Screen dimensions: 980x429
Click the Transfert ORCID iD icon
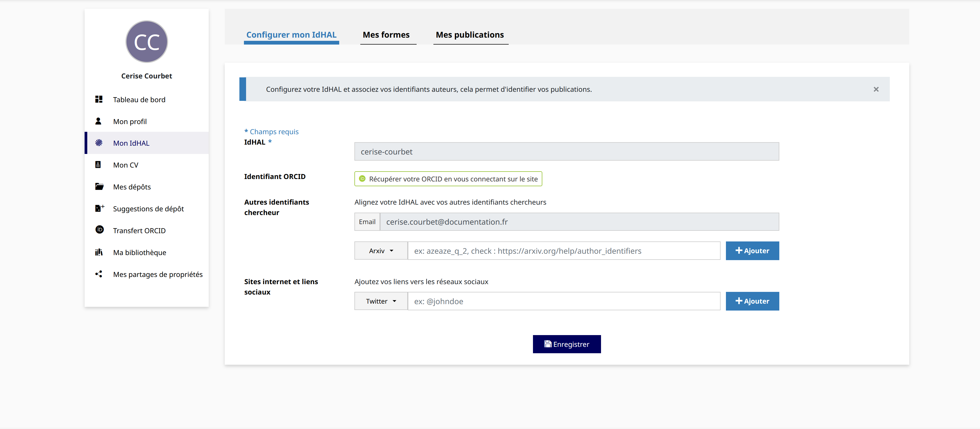pos(99,230)
